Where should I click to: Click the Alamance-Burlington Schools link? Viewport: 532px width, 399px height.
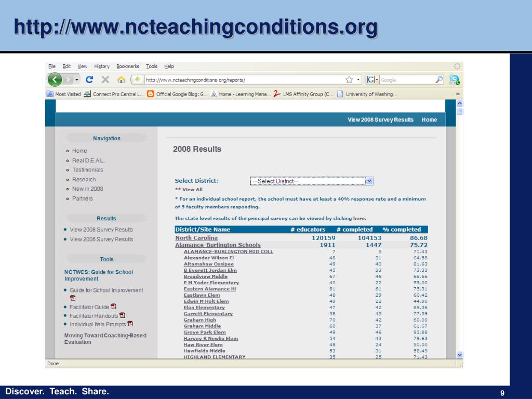[x=218, y=245]
